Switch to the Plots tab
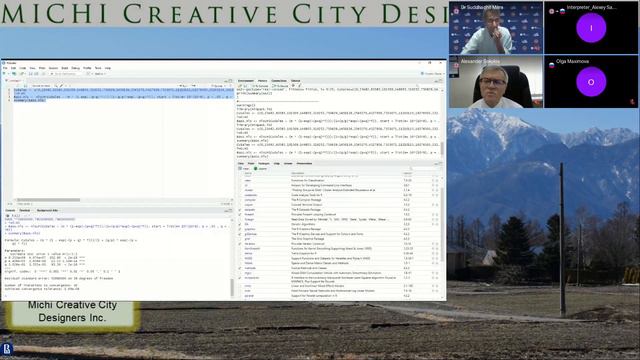Image resolution: width=640 pixels, height=360 pixels. (x=251, y=163)
